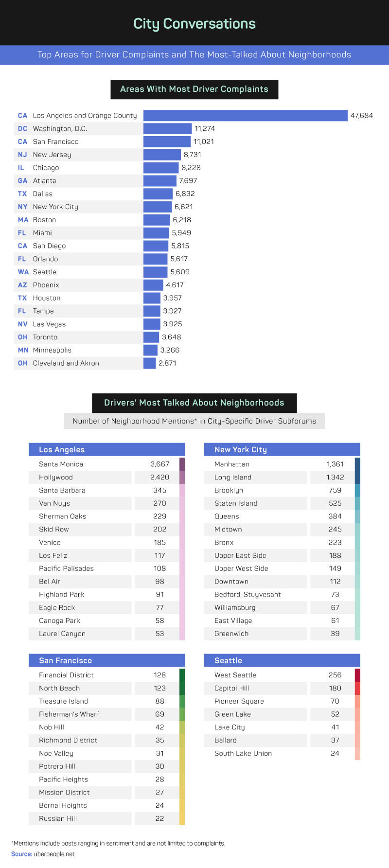Select the Brooklyn row value 759
This screenshot has height=868, width=389.
coord(335,491)
